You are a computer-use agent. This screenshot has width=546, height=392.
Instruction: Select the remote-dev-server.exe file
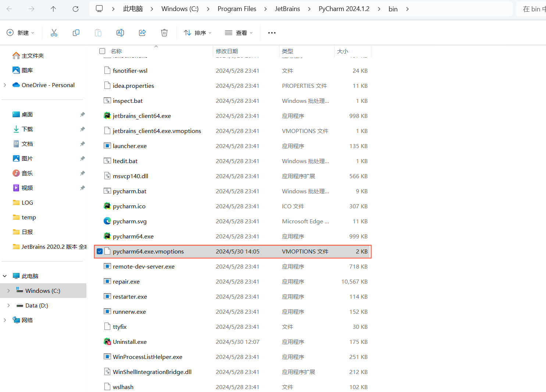[233, 266]
